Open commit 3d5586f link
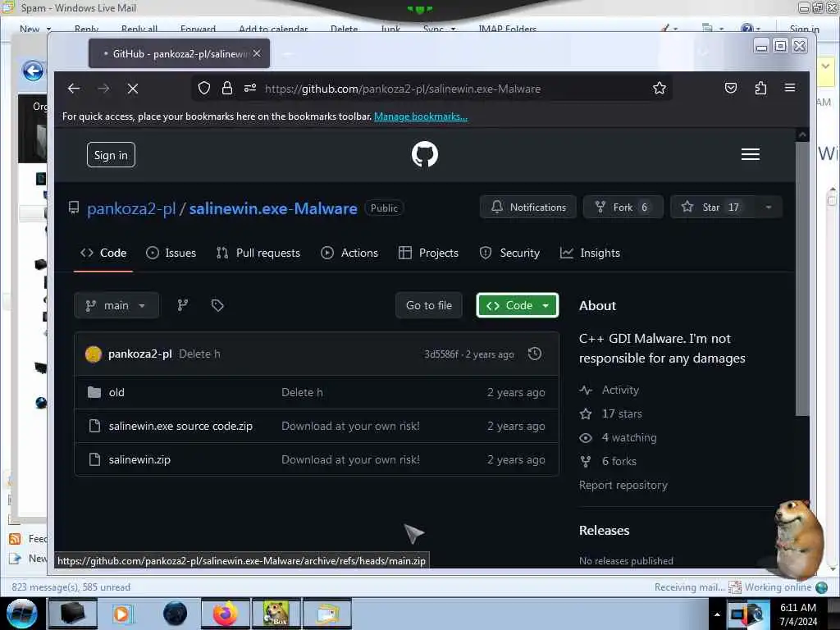Screen dimensions: 840x630 click(x=441, y=354)
